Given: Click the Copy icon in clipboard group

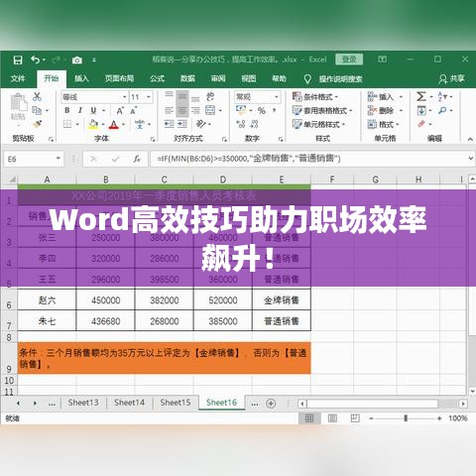Looking at the screenshot, I should point(37,110).
